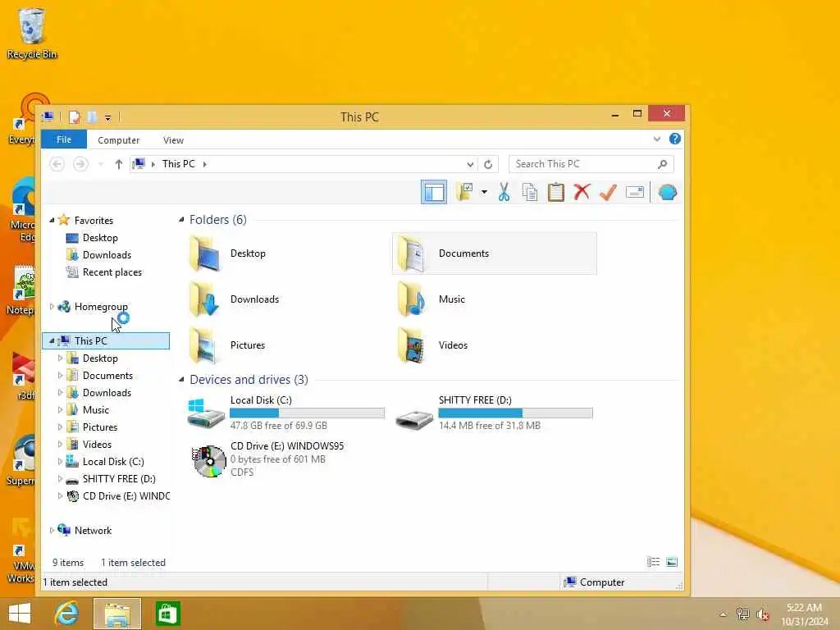Open the recent locations dropdown

pos(101,164)
